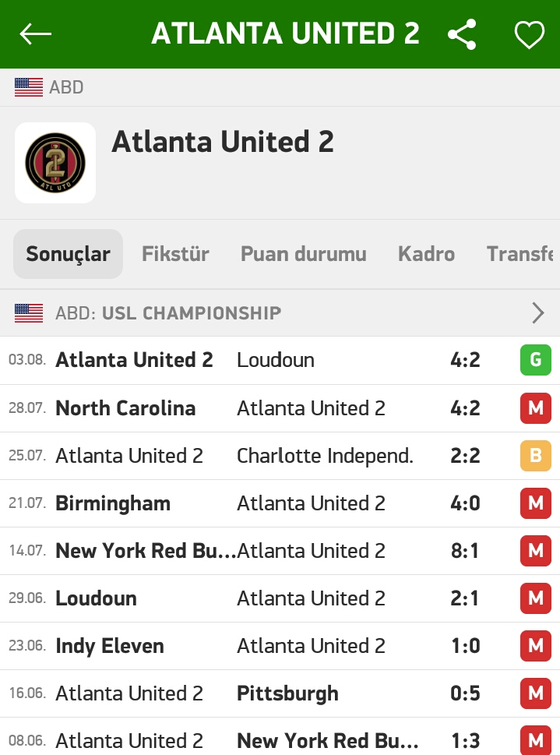Open the New York Red Bulls 8:1 match
The width and height of the screenshot is (560, 755).
280,551
